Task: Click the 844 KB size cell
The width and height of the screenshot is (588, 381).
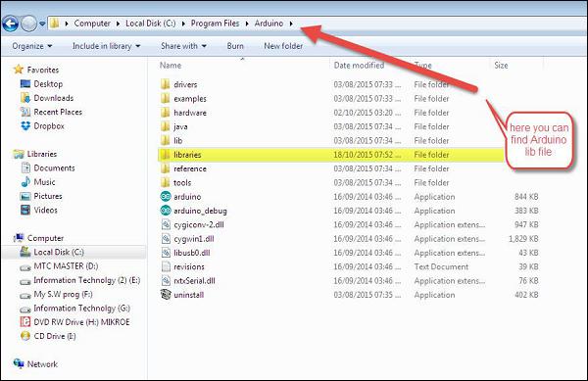Action: click(526, 197)
